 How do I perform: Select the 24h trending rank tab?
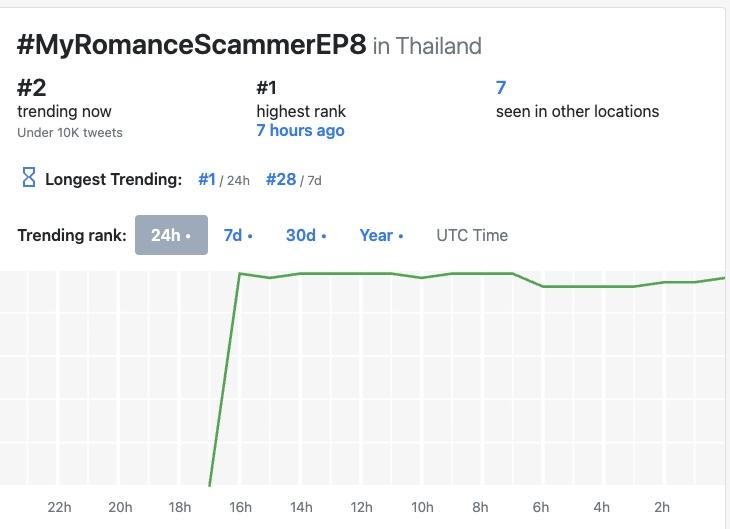pyautogui.click(x=171, y=235)
